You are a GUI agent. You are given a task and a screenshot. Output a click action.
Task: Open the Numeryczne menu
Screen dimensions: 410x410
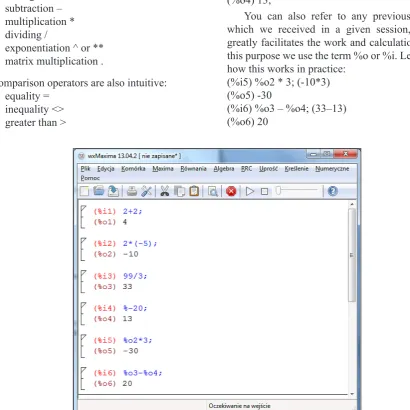click(332, 169)
